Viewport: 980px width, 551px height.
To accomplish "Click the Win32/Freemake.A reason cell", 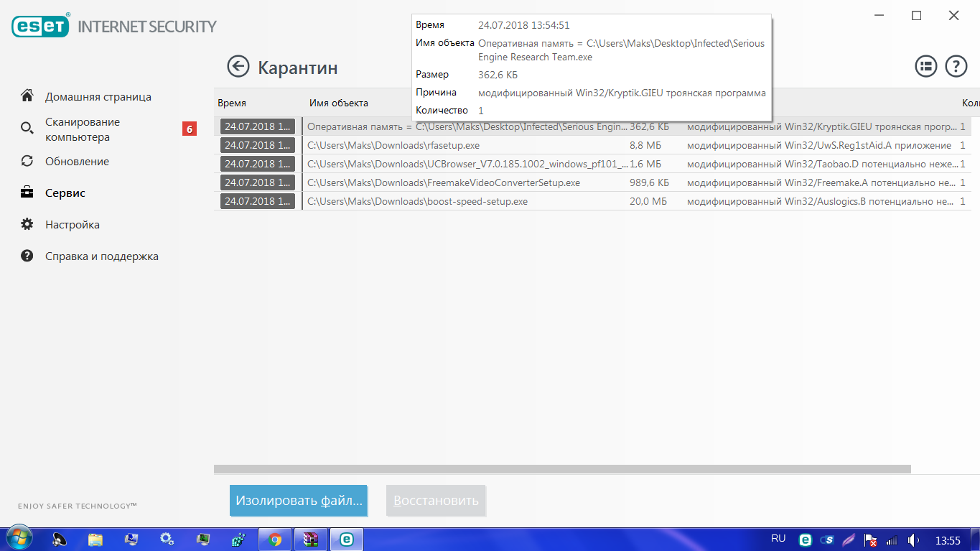I will [821, 182].
